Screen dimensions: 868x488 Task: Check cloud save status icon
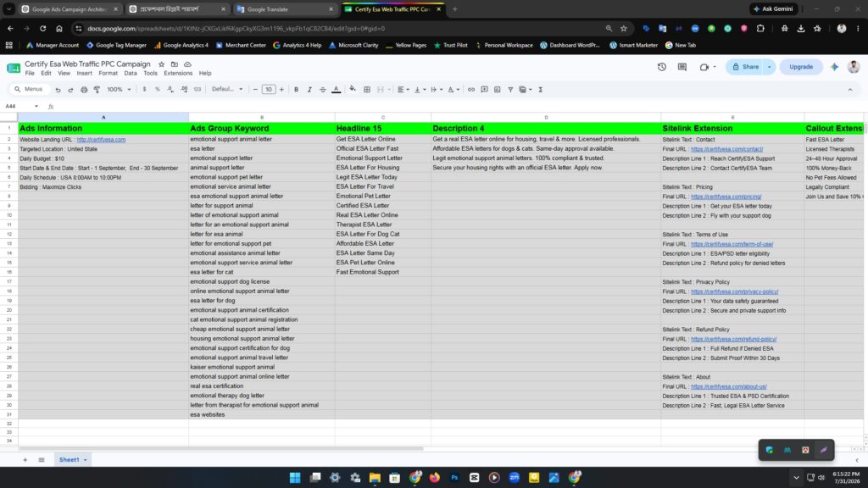[187, 64]
